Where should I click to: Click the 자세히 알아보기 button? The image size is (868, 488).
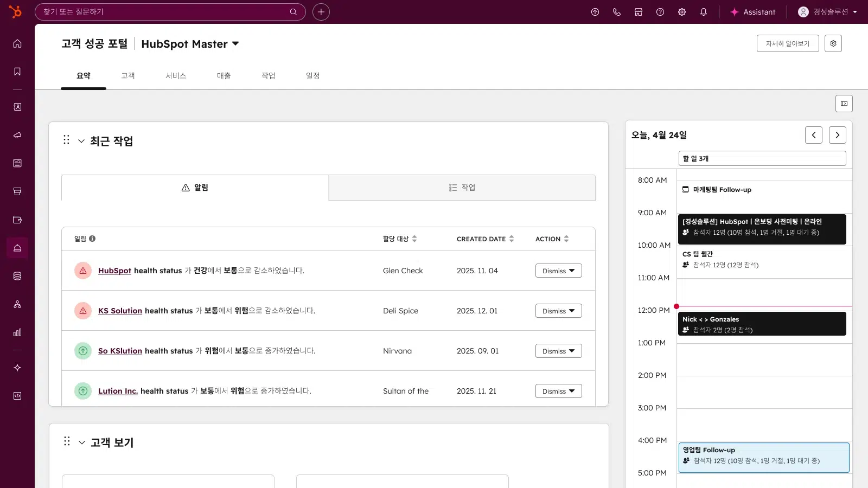788,43
